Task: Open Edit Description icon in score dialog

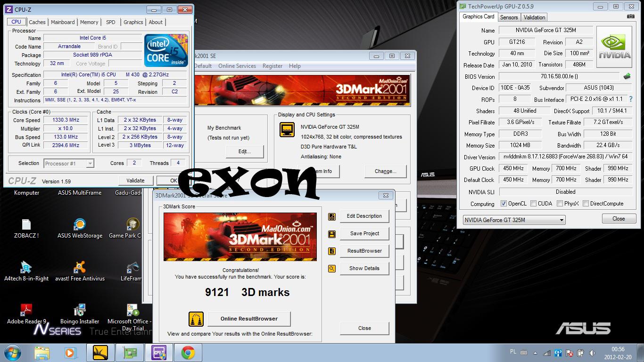Action: click(x=332, y=216)
